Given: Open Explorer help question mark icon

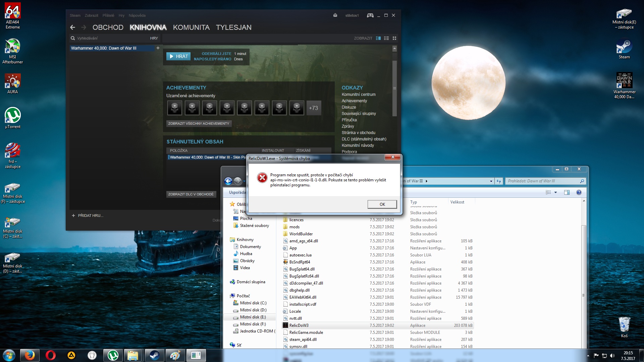Looking at the screenshot, I should point(579,192).
